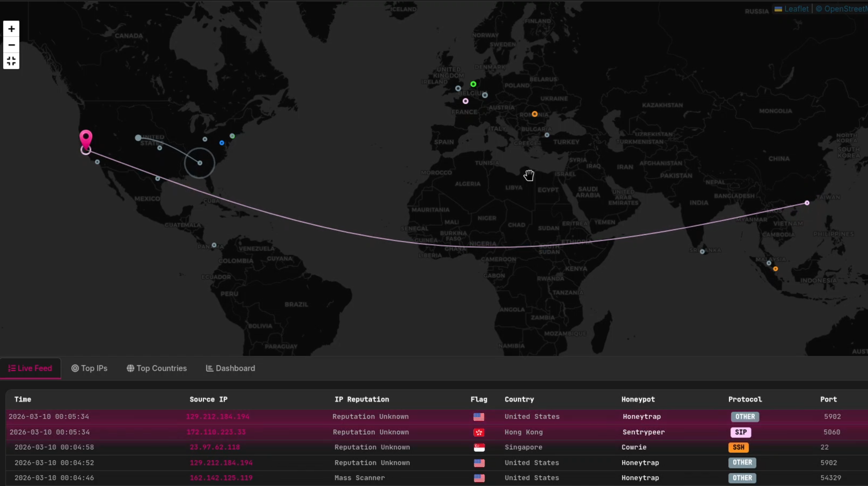Click the map zoom out minus button
This screenshot has height=486, width=868.
coord(11,45)
